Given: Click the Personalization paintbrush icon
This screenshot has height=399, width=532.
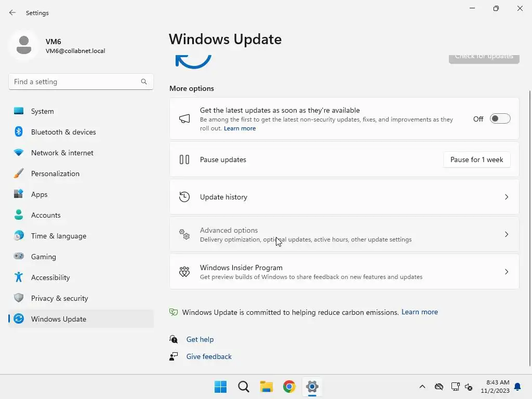Looking at the screenshot, I should (19, 174).
